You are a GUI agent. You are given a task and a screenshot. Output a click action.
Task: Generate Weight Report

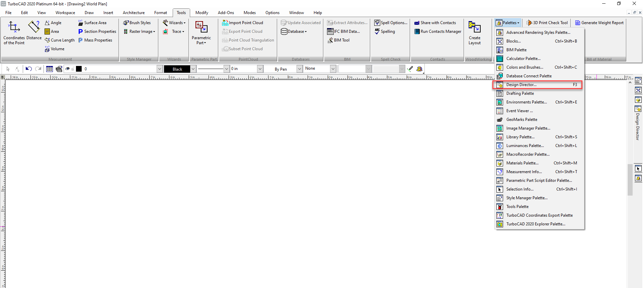599,23
